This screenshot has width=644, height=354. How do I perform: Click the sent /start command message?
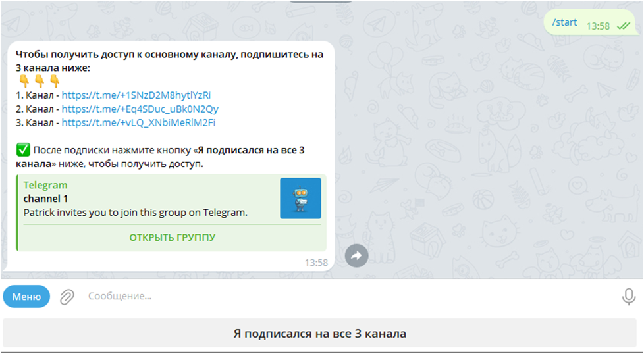tap(564, 23)
